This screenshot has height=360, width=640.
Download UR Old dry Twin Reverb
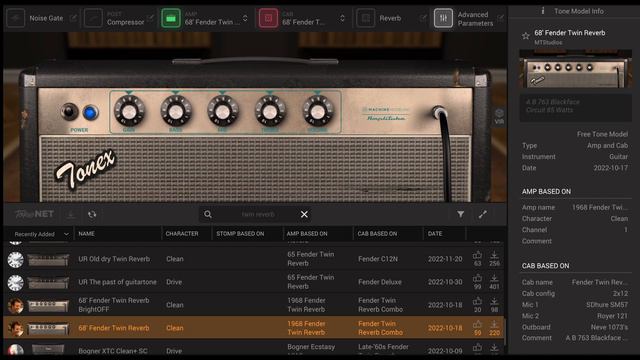point(494,256)
